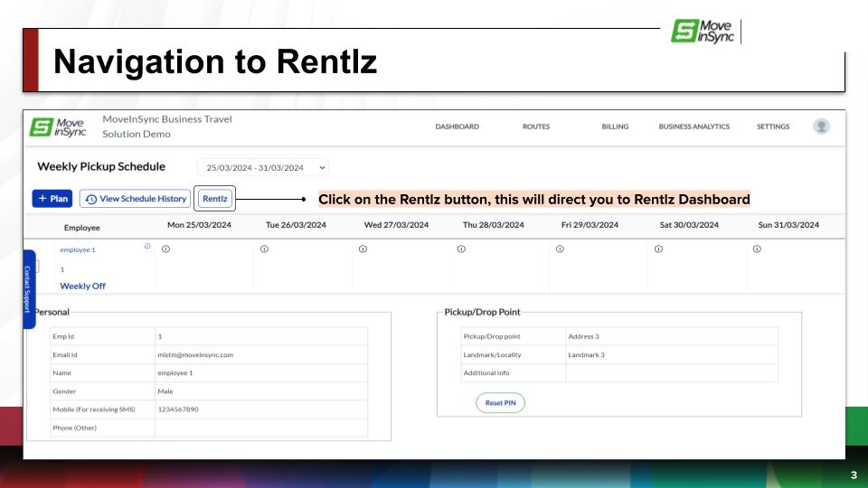This screenshot has height=488, width=868.
Task: Click the Pickup/Drop Point section title
Action: (x=482, y=312)
